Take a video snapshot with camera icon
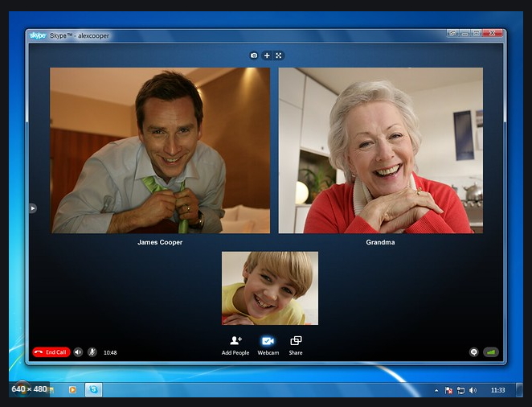532x407 pixels. 254,55
